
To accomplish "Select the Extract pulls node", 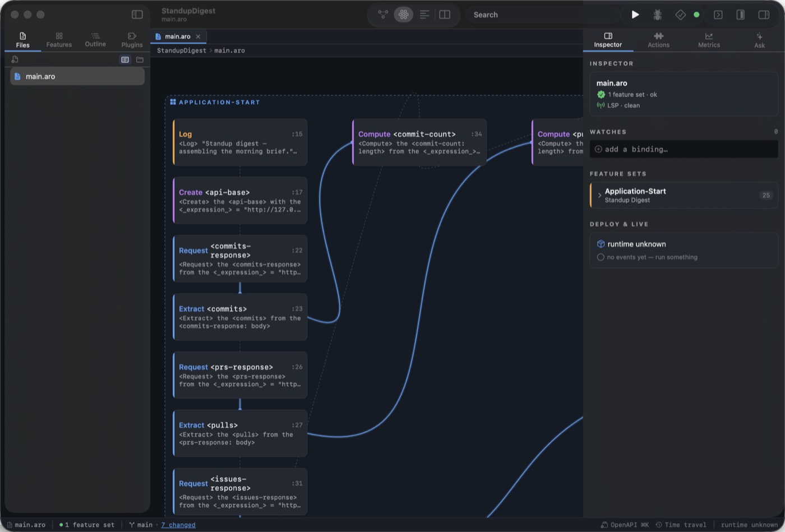I will click(x=240, y=433).
